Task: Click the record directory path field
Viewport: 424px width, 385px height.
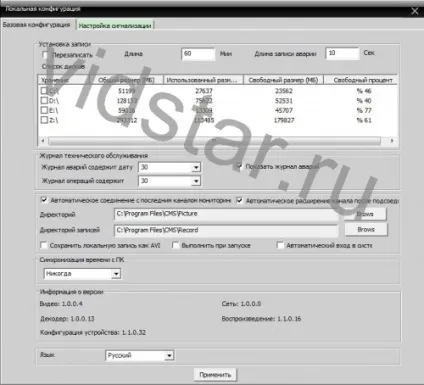Action: pyautogui.click(x=226, y=230)
